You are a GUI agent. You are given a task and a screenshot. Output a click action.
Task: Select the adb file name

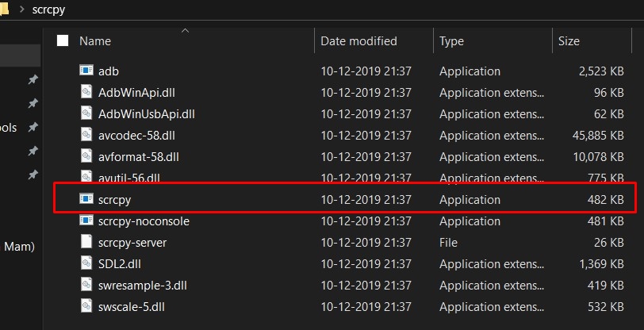click(x=109, y=71)
